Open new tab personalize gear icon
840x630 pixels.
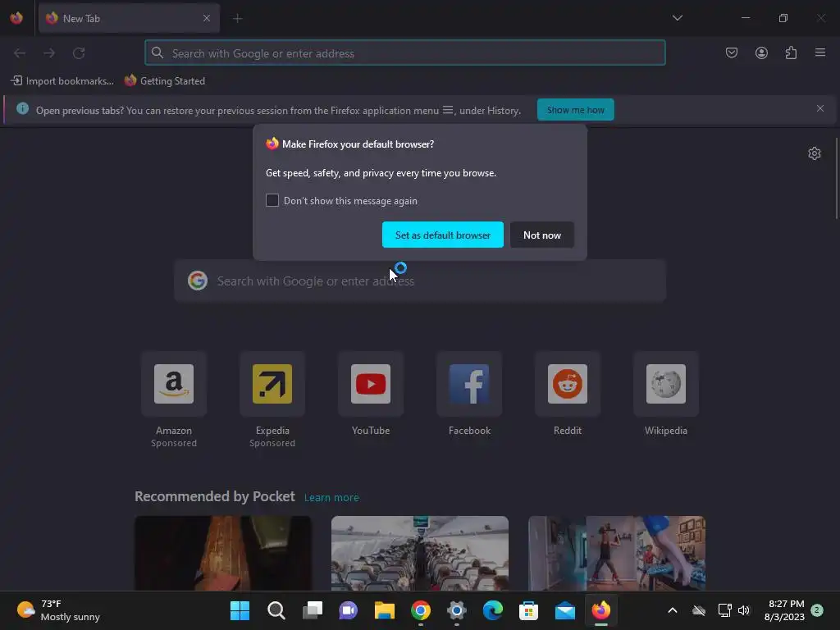pyautogui.click(x=815, y=153)
